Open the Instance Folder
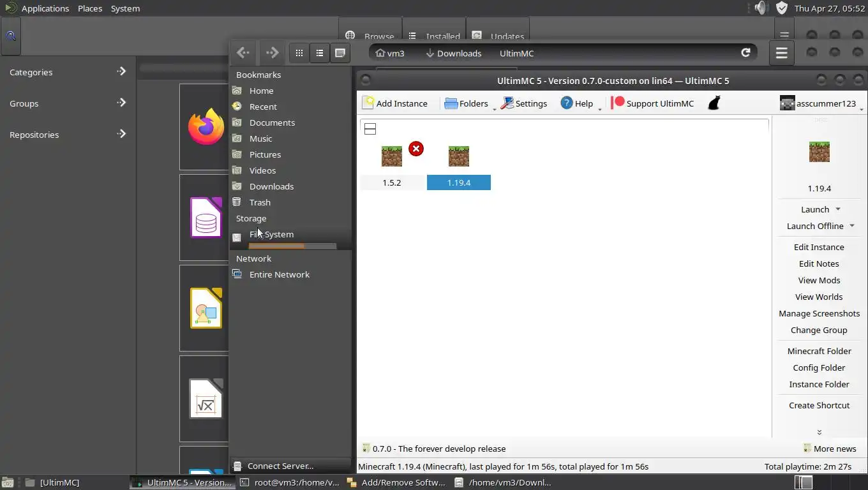868x490 pixels. pos(819,384)
